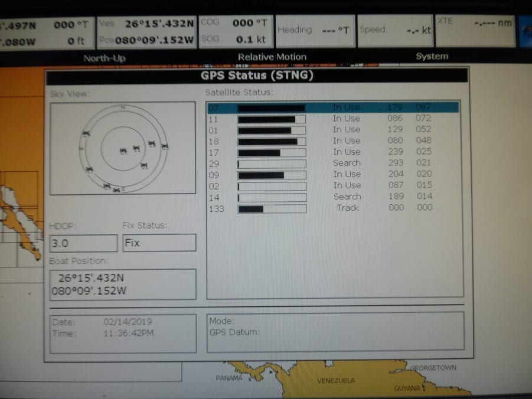Image resolution: width=532 pixels, height=399 pixels.
Task: Open the System menu item
Action: [x=432, y=56]
